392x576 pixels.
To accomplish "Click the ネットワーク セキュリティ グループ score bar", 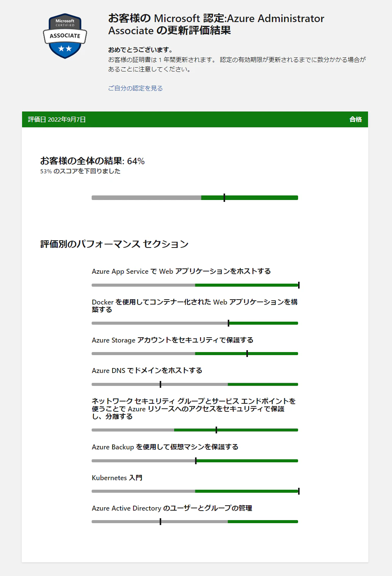I will (x=195, y=430).
